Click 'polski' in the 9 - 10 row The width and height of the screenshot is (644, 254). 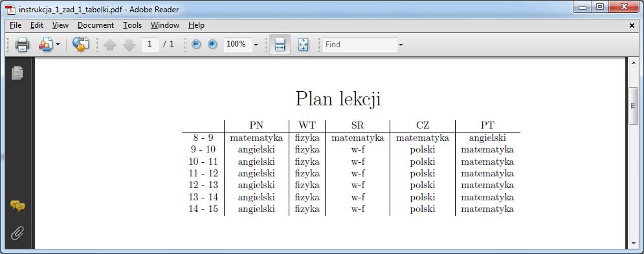click(x=422, y=150)
